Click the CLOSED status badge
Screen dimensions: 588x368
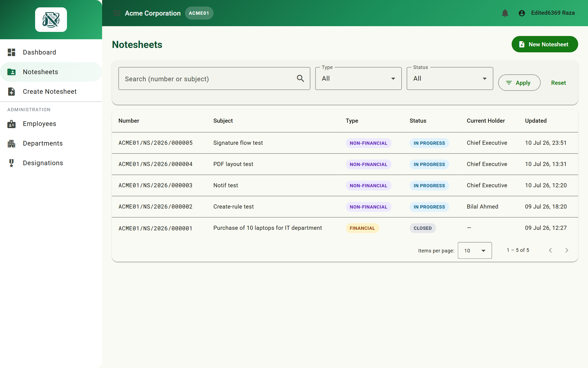click(x=422, y=228)
